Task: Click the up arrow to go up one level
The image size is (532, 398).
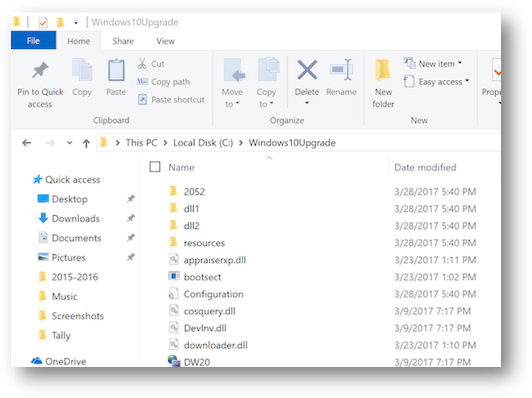Action: tap(85, 143)
